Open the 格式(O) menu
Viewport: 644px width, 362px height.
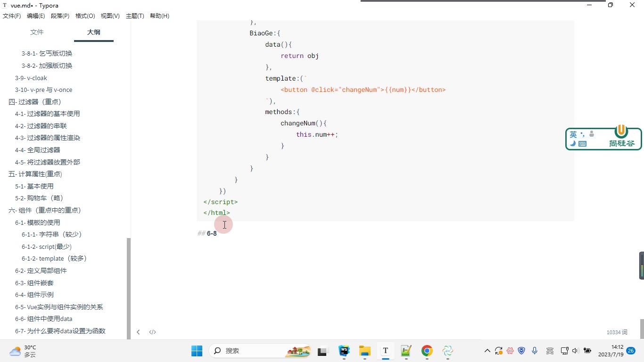(x=85, y=16)
